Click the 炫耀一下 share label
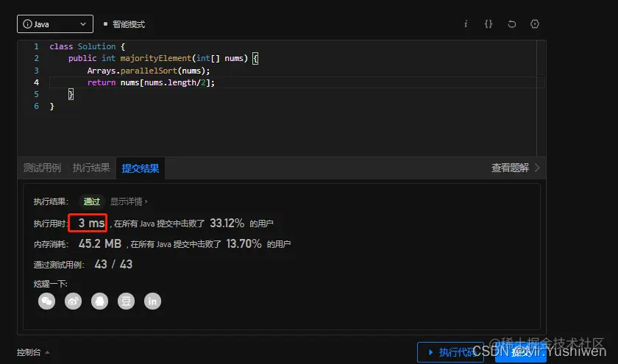The height and width of the screenshot is (364, 618). coord(51,284)
